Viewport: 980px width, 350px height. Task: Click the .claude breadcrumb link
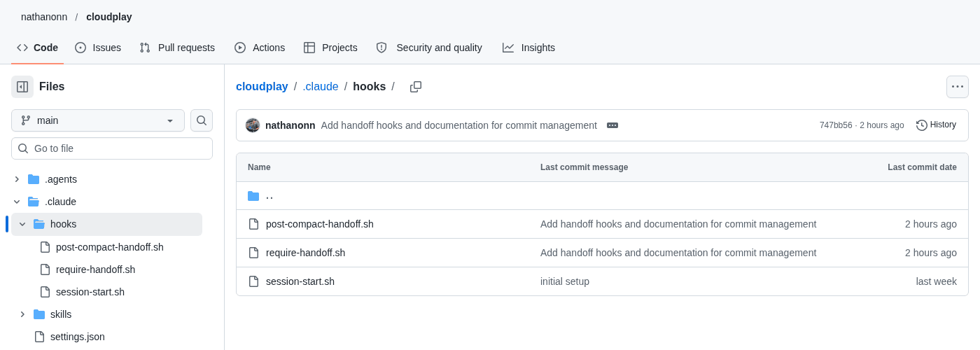(x=321, y=87)
